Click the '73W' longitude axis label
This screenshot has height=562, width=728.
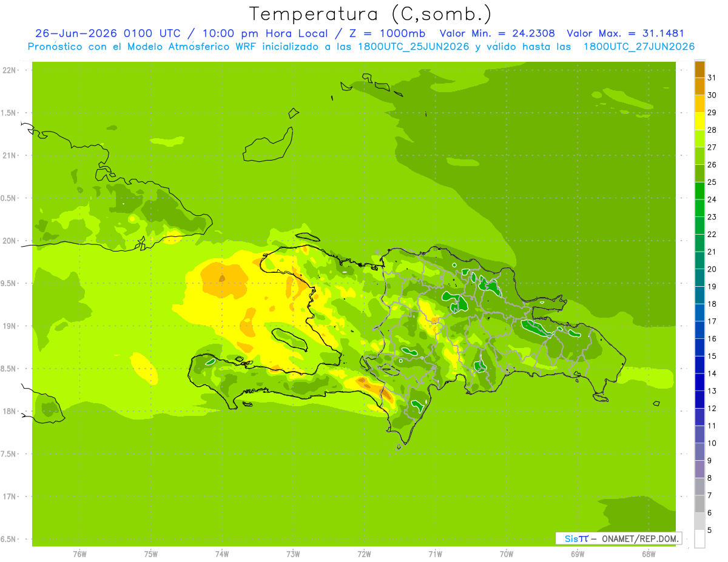click(293, 554)
